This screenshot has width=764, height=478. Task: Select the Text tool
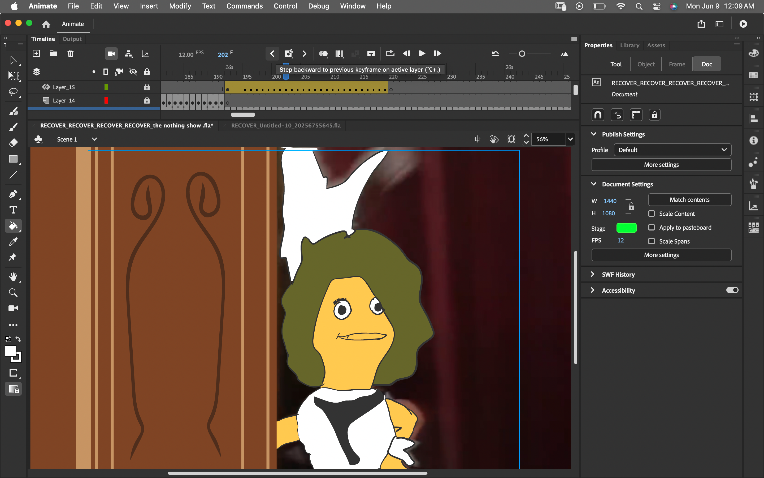pyautogui.click(x=13, y=210)
